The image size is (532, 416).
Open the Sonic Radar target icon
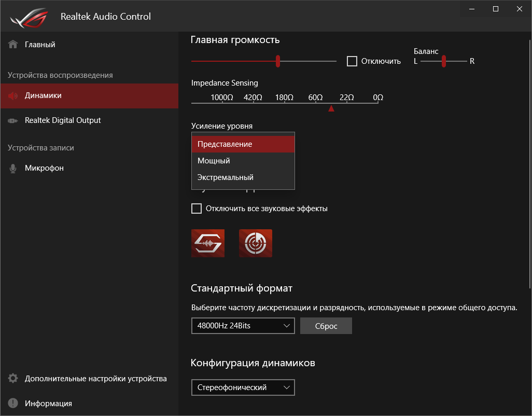[256, 243]
